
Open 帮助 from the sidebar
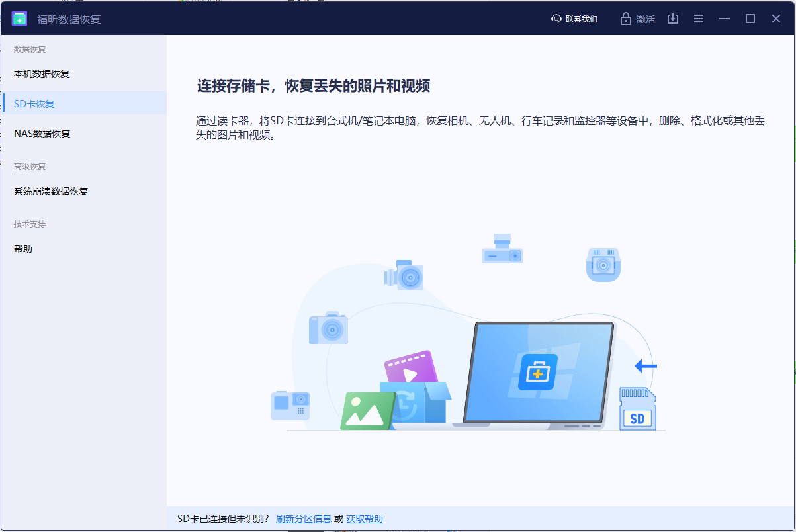coord(22,248)
